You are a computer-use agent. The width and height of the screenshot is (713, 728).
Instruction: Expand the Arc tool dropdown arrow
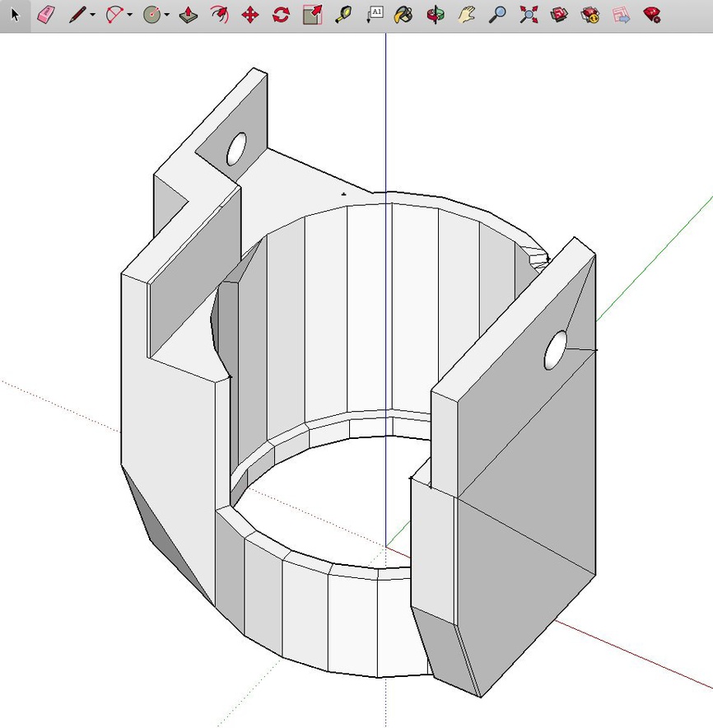pos(130,16)
